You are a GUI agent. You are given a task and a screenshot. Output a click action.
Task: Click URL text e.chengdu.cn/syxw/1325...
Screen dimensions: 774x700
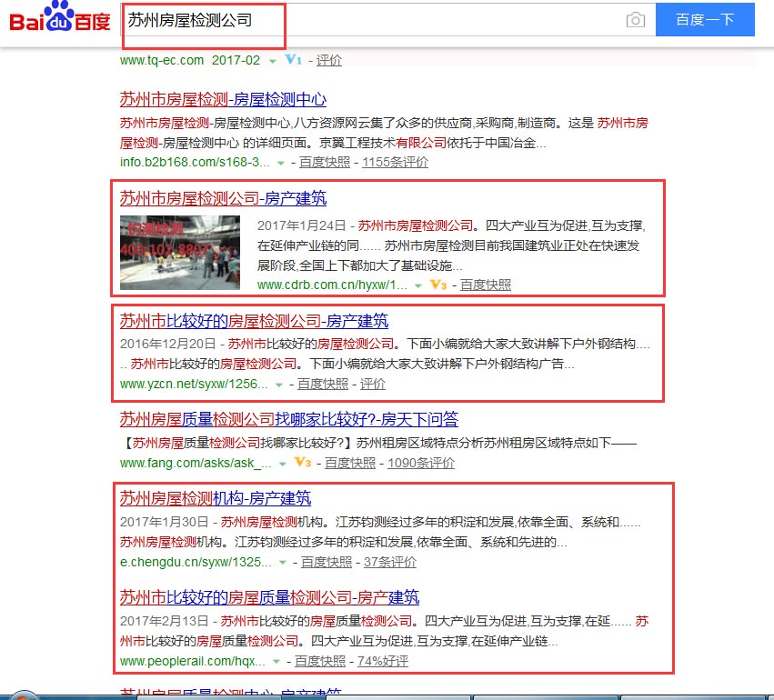point(196,562)
